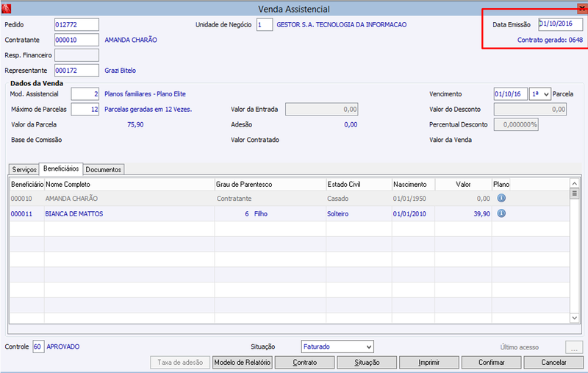Click the scroll up arrow in beneficiaries list
The image size is (588, 373).
575,183
